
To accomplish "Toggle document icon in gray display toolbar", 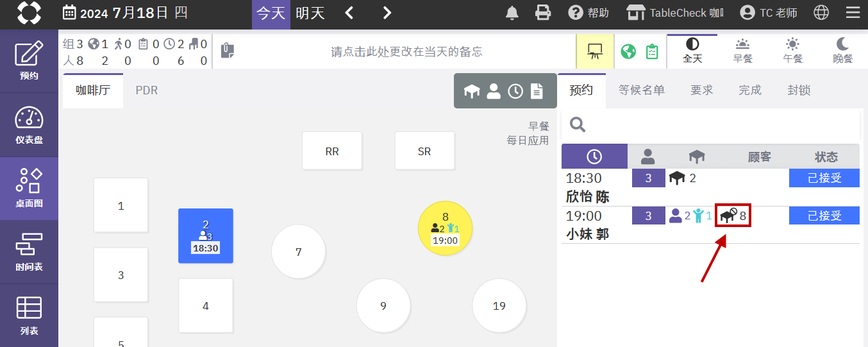I will tap(537, 91).
